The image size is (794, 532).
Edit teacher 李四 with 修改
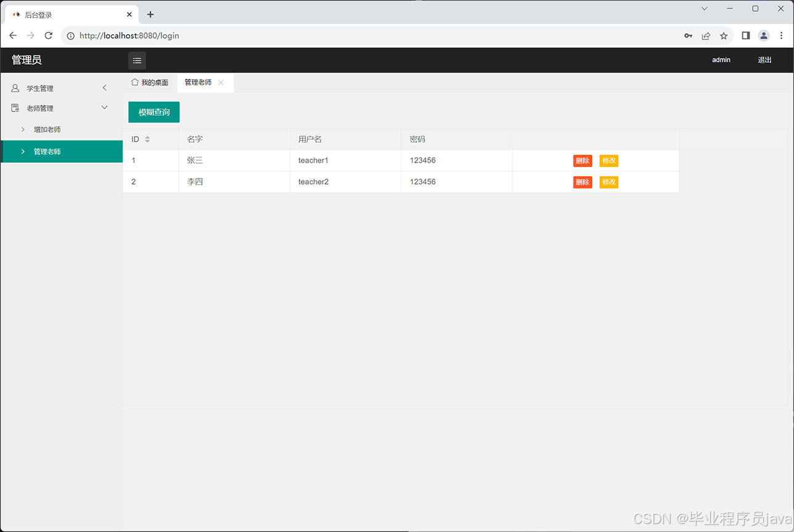click(609, 182)
